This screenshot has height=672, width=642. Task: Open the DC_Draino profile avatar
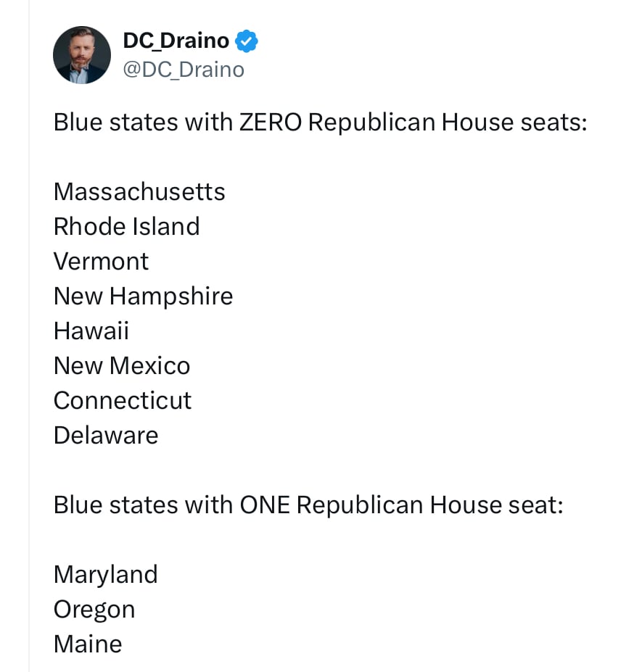82,55
